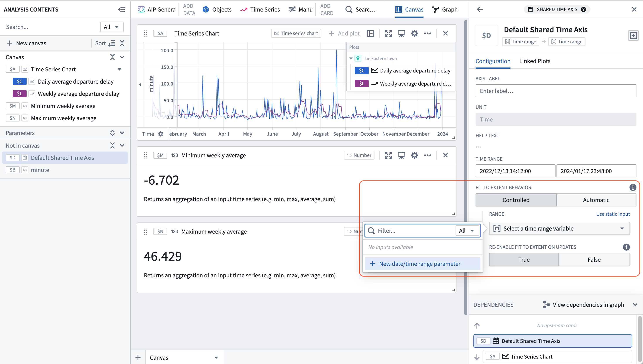Viewport: 643px width, 364px height.
Task: Switch to the Linked Plots tab
Action: click(534, 61)
